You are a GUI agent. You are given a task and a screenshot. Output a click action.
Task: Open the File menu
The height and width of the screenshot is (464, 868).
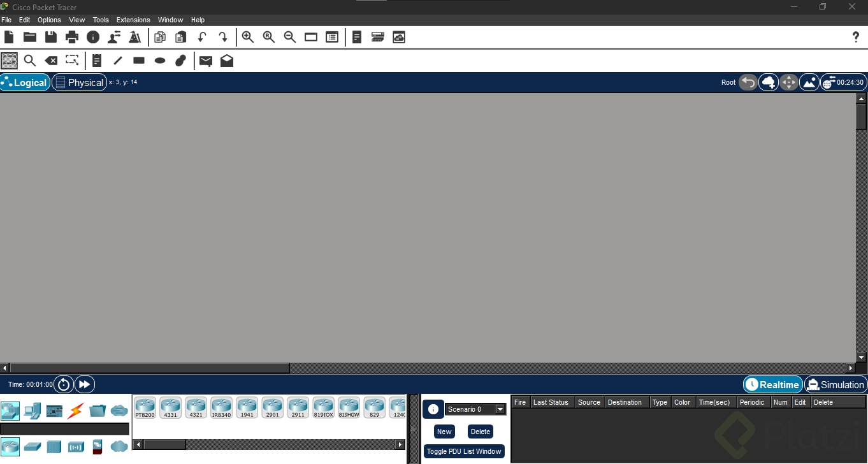point(6,20)
